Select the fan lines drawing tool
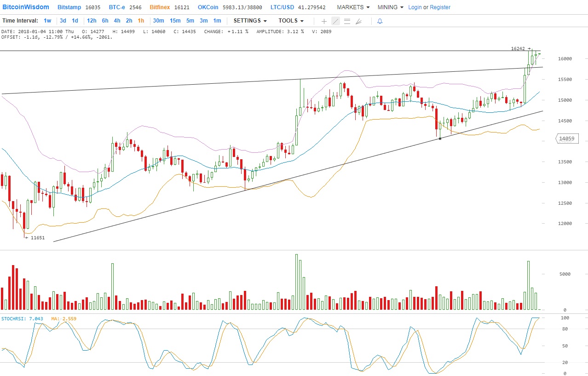 coord(358,21)
